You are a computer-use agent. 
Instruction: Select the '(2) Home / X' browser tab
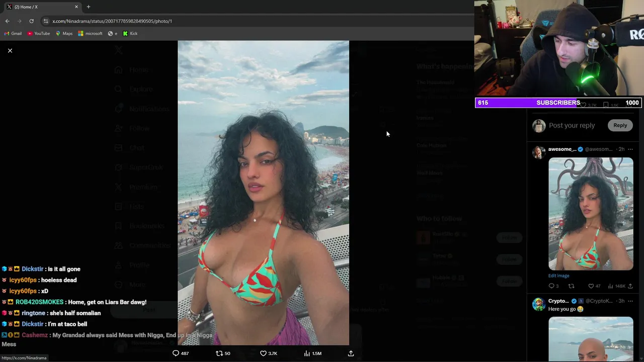[x=42, y=7]
